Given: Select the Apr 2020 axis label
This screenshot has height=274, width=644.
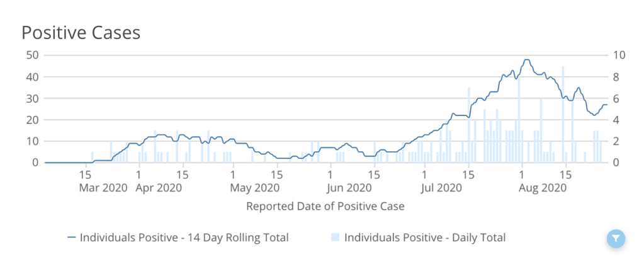Looking at the screenshot, I should pyautogui.click(x=160, y=187).
